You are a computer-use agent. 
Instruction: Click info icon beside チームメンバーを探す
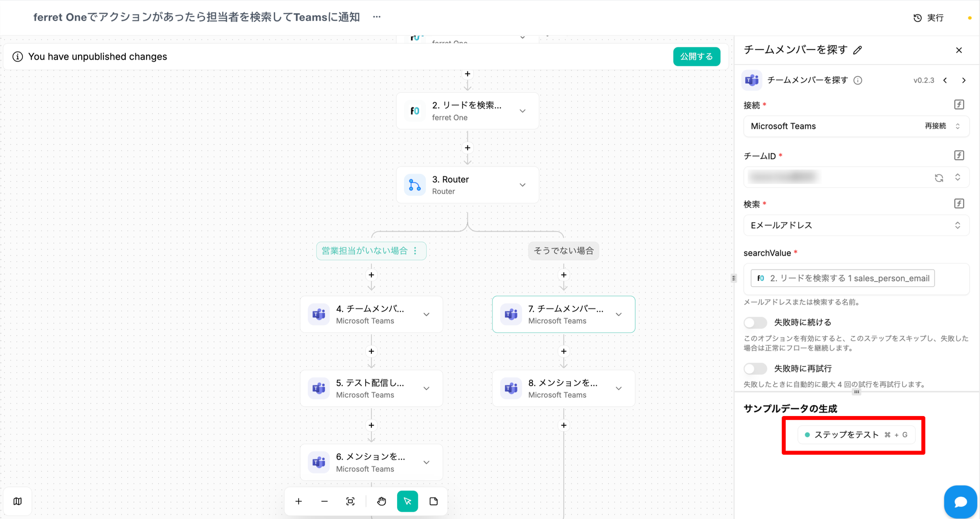coord(858,80)
